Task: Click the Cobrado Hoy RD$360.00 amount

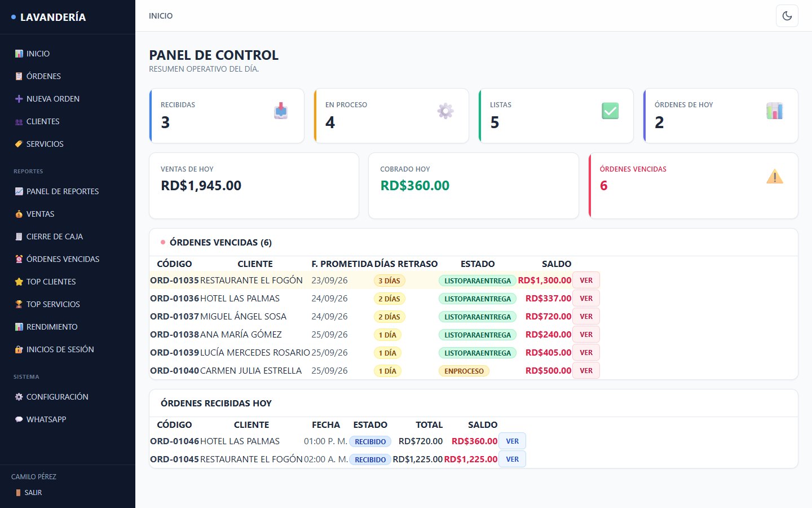Action: click(x=414, y=186)
